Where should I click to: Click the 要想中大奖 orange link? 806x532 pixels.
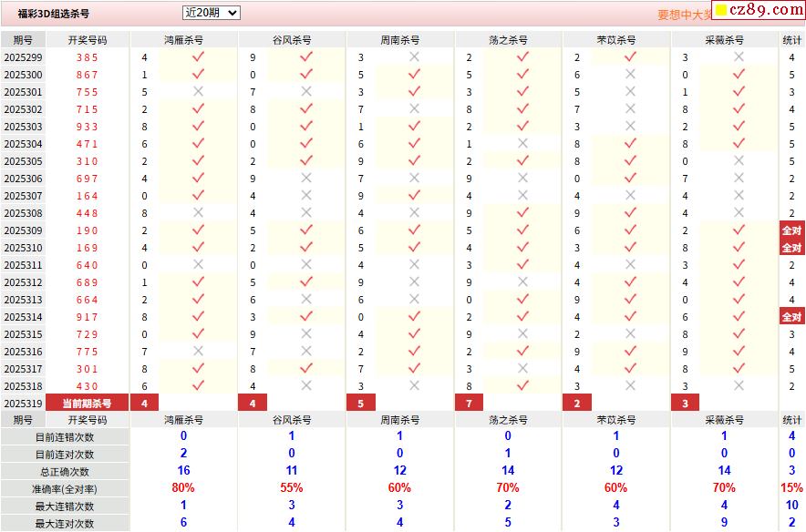coord(682,15)
